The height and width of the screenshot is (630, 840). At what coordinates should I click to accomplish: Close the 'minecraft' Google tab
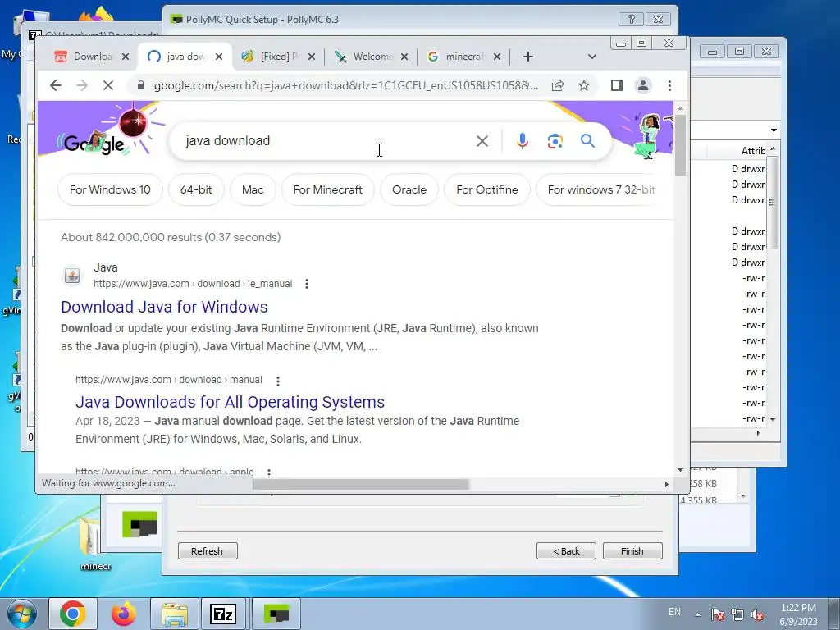pos(497,57)
